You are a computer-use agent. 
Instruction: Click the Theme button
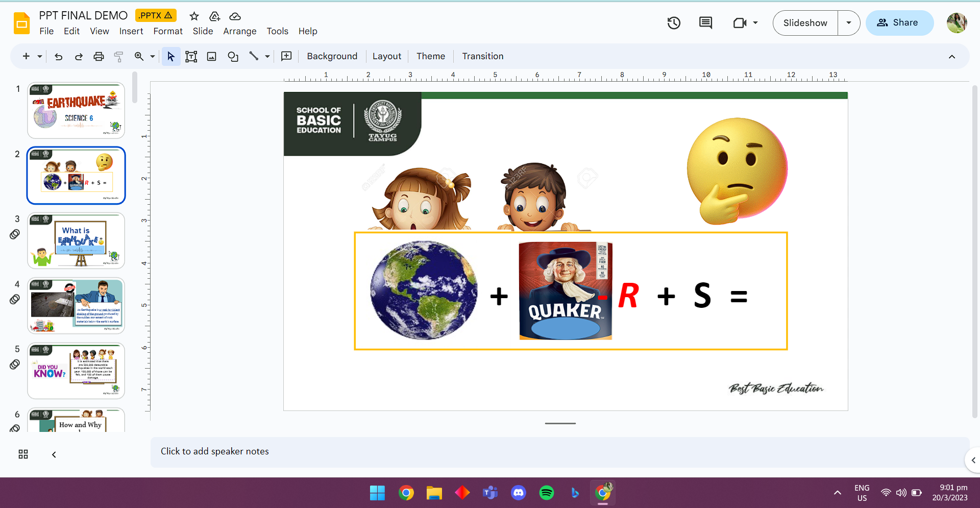431,56
